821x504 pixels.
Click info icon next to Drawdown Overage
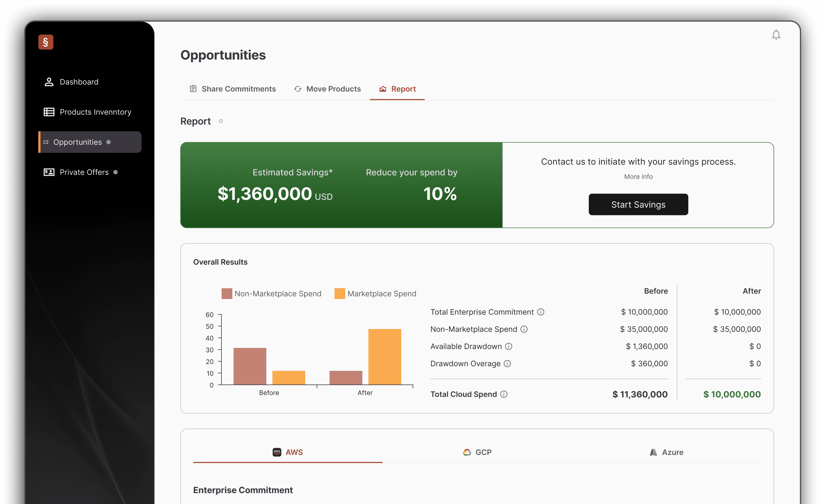click(507, 364)
